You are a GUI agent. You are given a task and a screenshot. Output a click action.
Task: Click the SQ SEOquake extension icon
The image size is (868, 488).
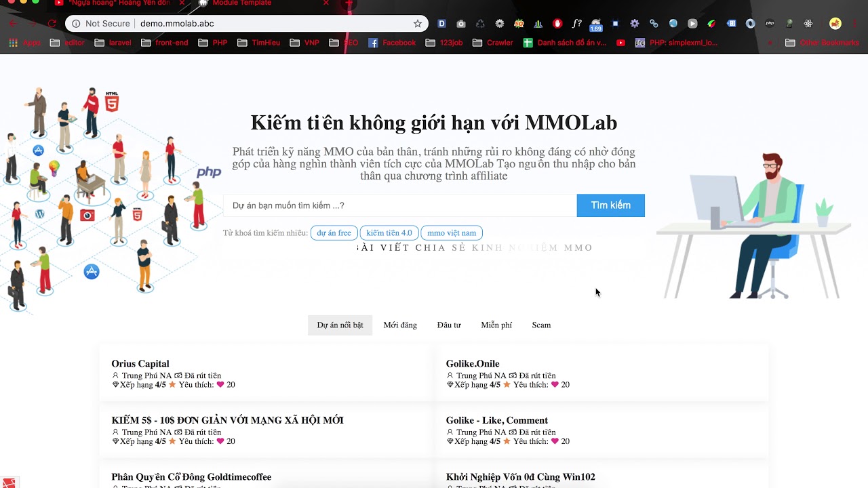(x=519, y=24)
